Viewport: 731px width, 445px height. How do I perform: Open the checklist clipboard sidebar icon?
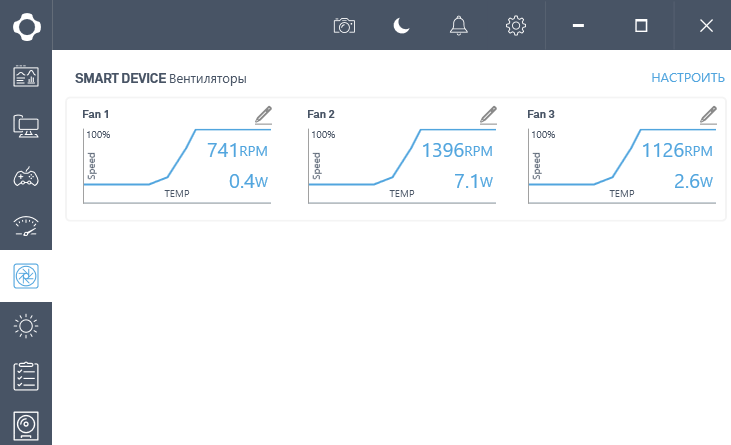coord(26,376)
